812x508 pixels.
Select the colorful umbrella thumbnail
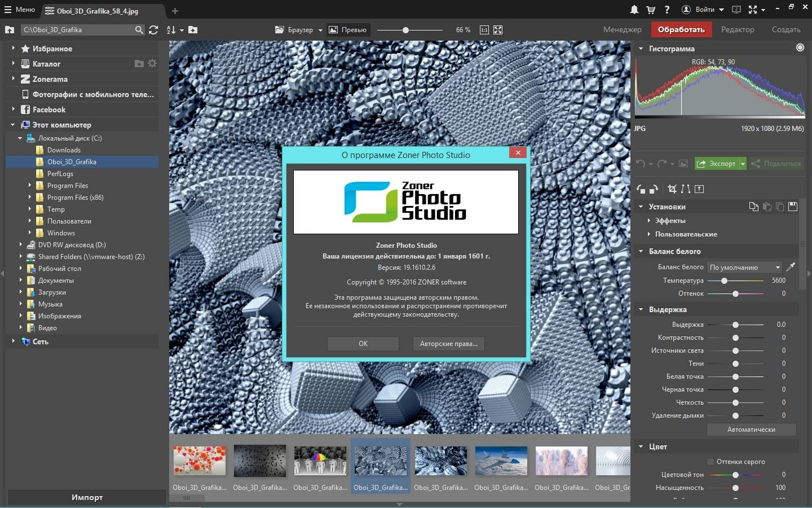pos(320,461)
